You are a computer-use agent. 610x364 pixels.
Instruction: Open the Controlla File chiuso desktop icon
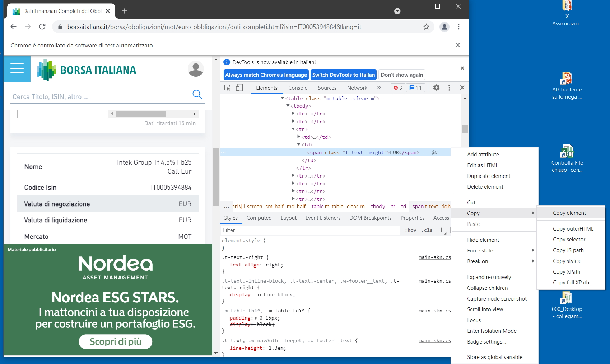tap(567, 159)
